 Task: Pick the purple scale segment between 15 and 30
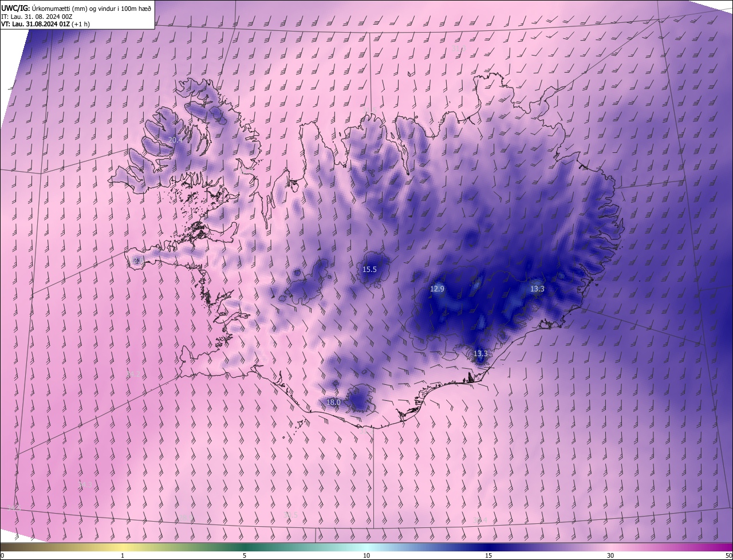click(550, 547)
